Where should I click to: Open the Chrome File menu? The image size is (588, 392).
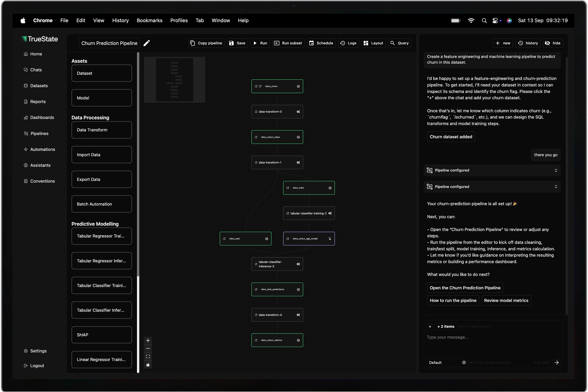point(64,20)
